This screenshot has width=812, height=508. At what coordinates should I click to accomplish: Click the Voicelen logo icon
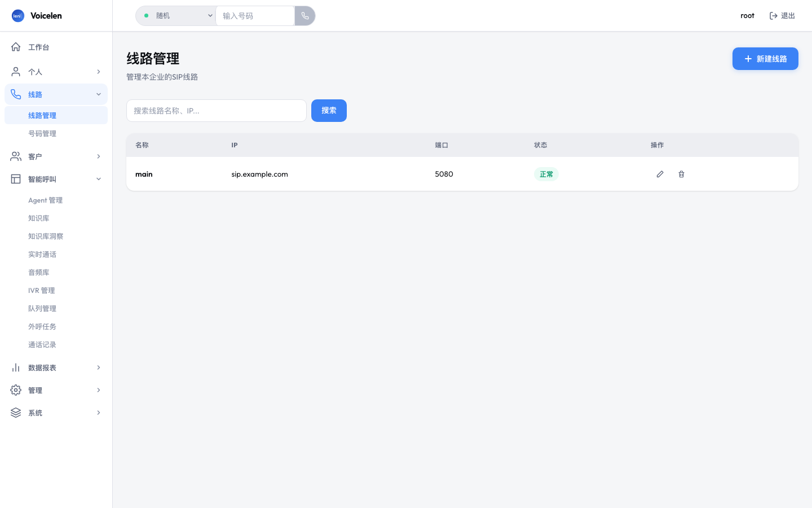pos(18,16)
